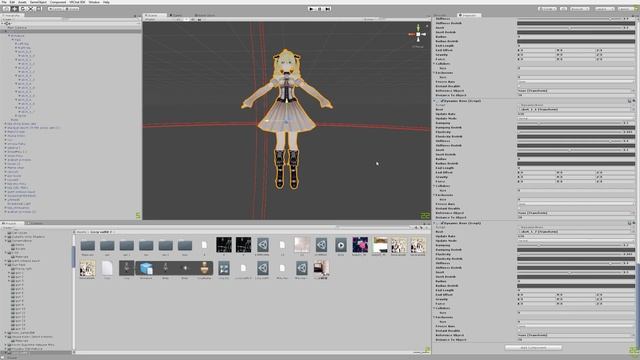The height and width of the screenshot is (360, 640).
Task: Toggle Distant Disable in bottom Dynamic Bone
Action: [x=519, y=331]
